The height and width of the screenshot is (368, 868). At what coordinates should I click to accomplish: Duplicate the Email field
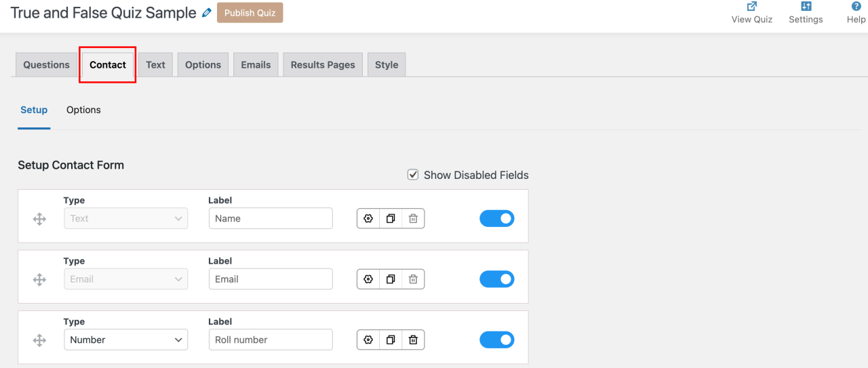[x=391, y=279]
